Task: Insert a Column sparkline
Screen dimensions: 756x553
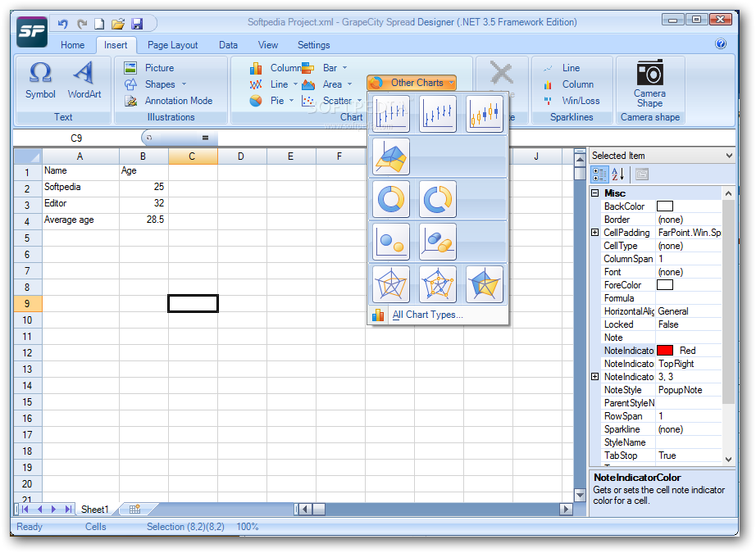Action: click(x=569, y=84)
